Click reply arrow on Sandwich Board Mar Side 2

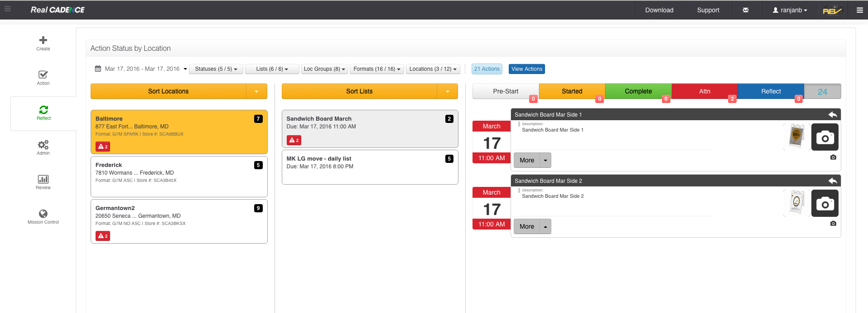point(832,181)
